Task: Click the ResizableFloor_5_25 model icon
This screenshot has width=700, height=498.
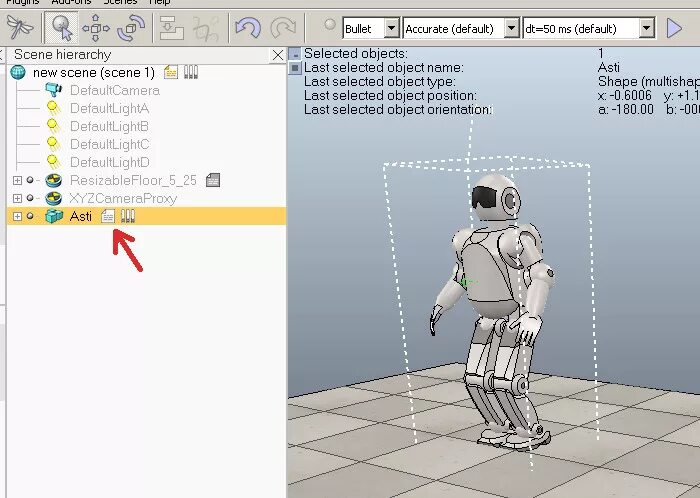Action: coord(54,180)
